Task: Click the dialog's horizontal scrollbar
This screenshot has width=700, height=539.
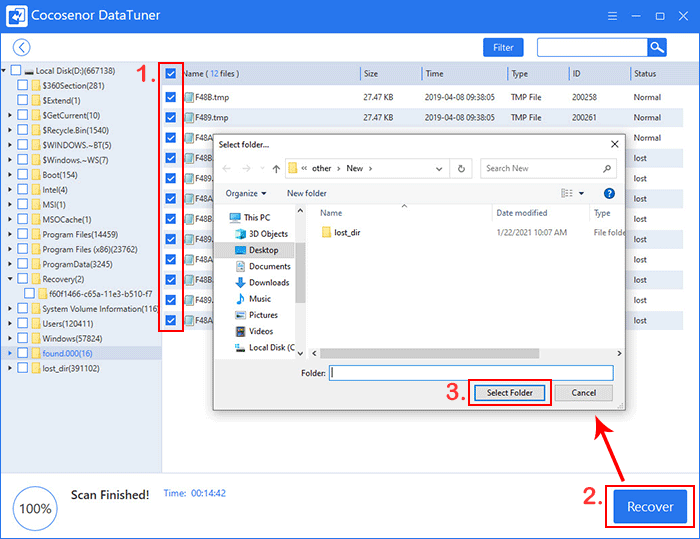Action: click(429, 353)
